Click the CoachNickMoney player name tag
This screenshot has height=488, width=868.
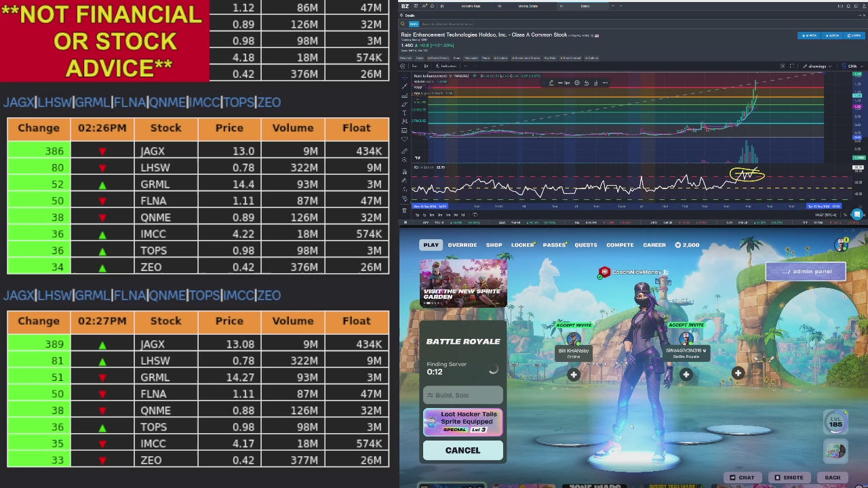tap(636, 272)
